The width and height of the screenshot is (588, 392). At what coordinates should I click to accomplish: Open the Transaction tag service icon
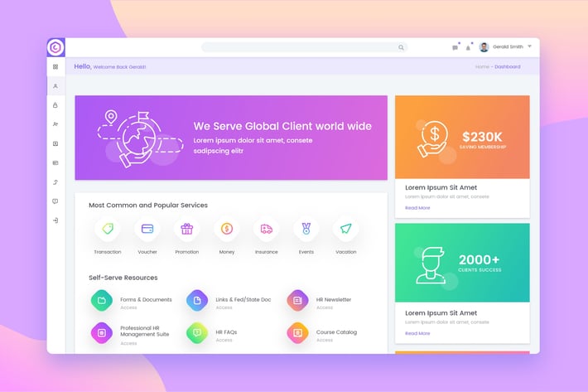pos(108,229)
